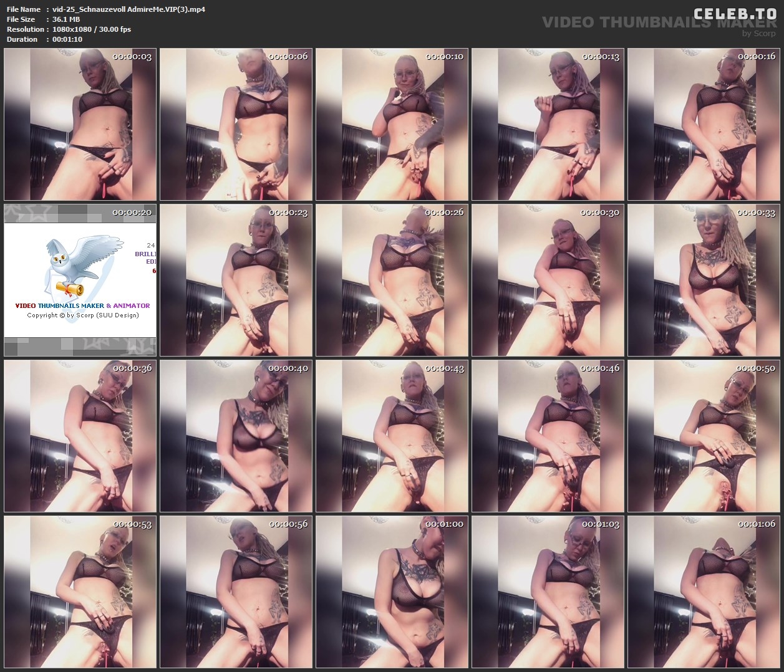Open the frame marked 00:00:43
The width and height of the screenshot is (784, 672).
(x=392, y=436)
